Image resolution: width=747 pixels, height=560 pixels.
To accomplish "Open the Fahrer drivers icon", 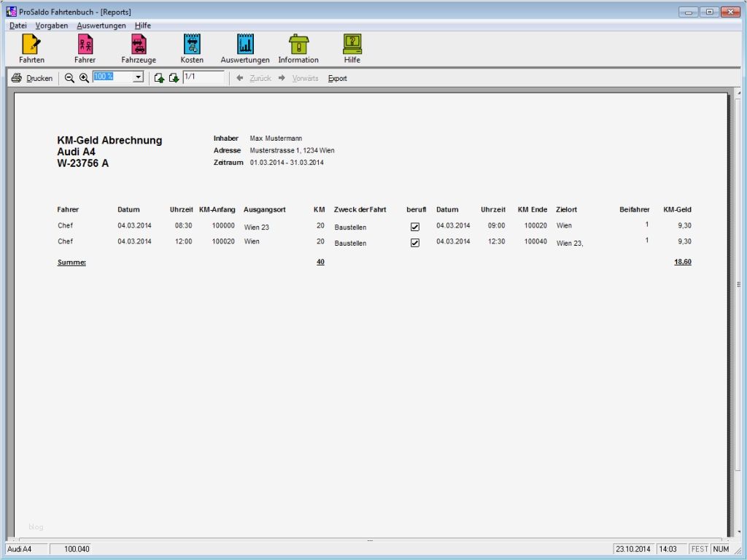I will (x=85, y=44).
